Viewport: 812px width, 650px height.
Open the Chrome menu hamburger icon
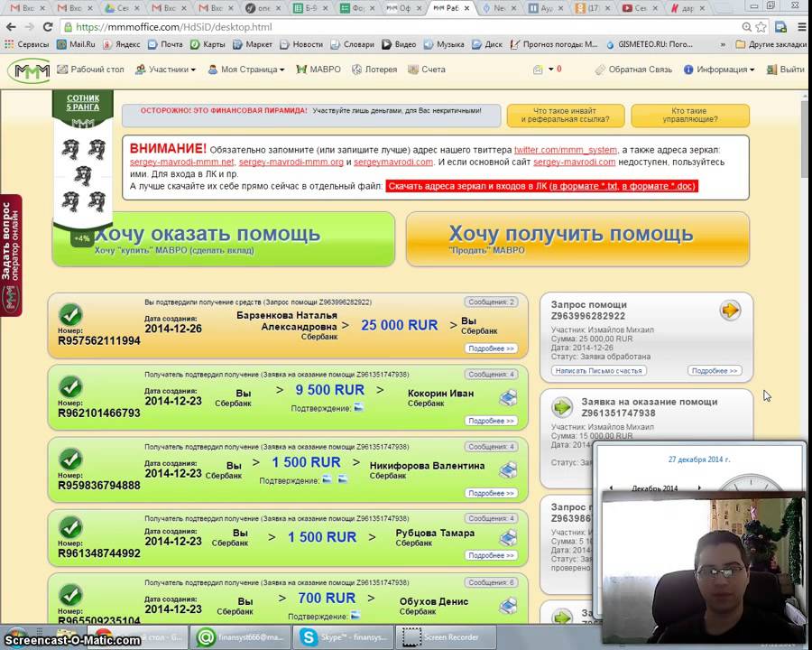(x=802, y=27)
